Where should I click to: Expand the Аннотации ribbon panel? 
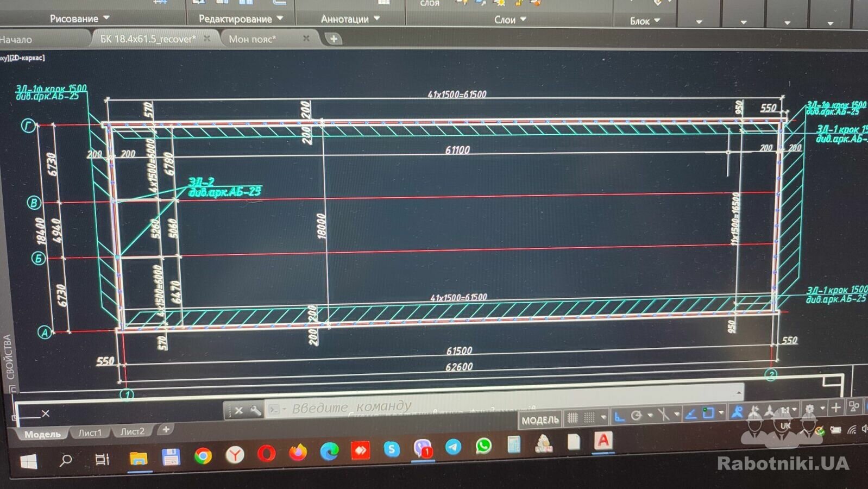pyautogui.click(x=350, y=19)
